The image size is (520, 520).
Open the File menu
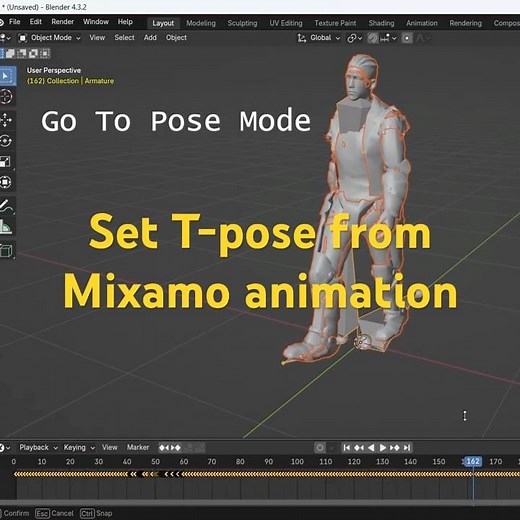14,22
